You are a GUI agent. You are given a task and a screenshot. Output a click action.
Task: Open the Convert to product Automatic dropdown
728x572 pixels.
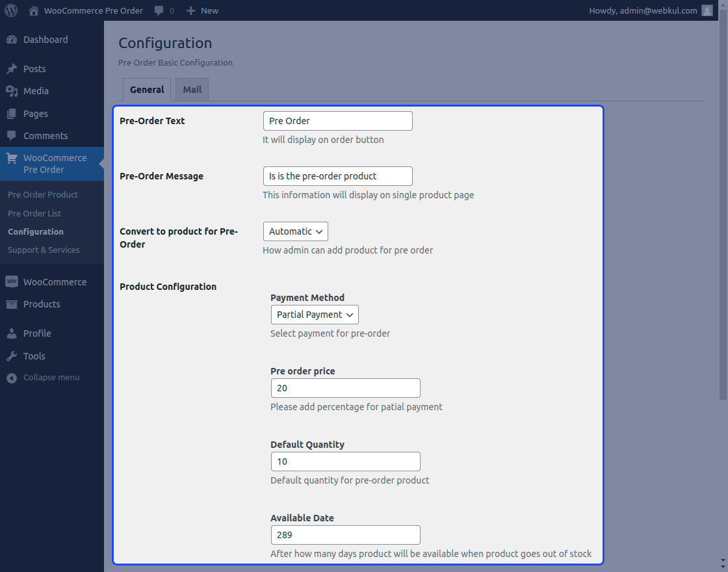point(295,231)
